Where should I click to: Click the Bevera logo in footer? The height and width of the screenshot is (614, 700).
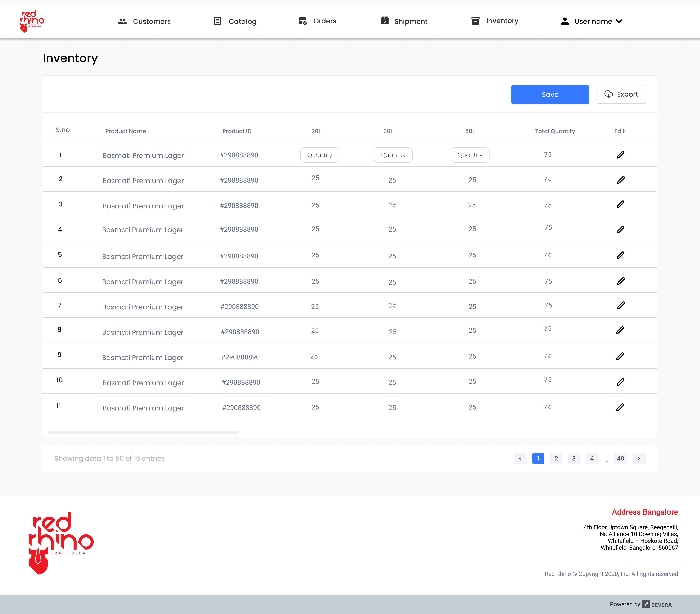pyautogui.click(x=657, y=604)
